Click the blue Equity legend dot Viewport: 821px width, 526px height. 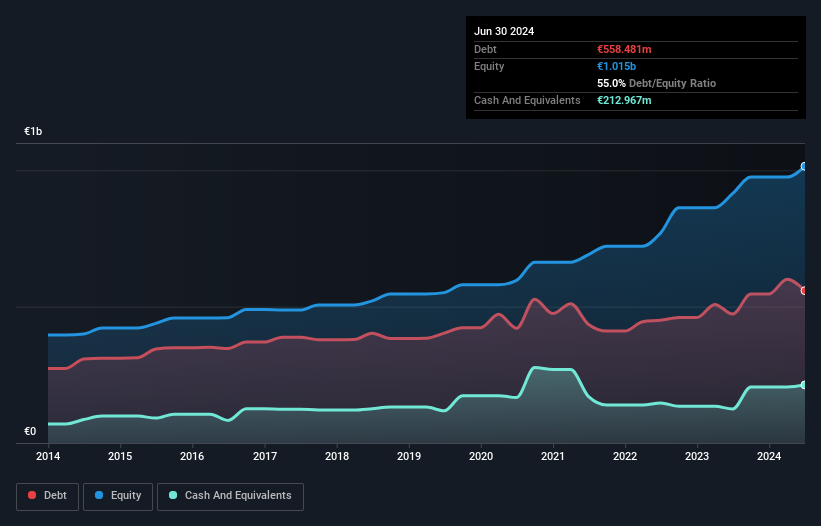[99, 495]
